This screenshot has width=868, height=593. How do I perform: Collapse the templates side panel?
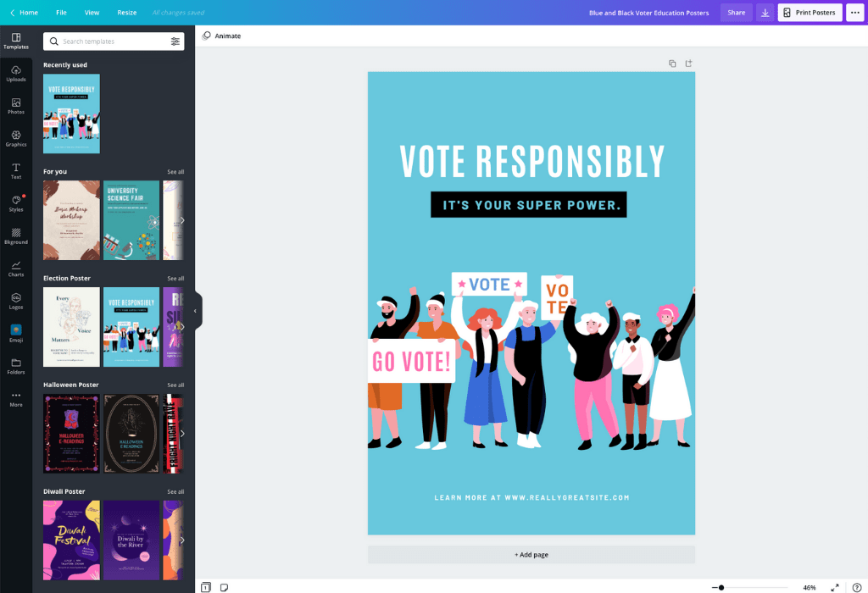click(x=195, y=311)
